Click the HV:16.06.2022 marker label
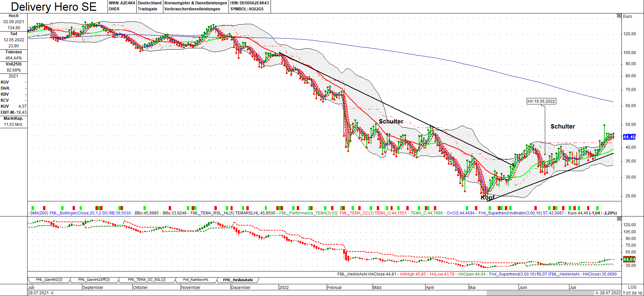The image size is (644, 296). pyautogui.click(x=541, y=101)
